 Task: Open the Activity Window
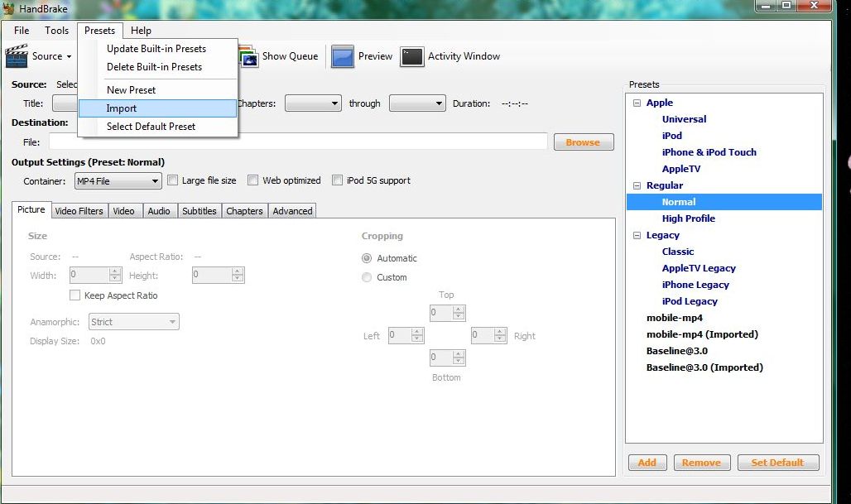tap(451, 56)
